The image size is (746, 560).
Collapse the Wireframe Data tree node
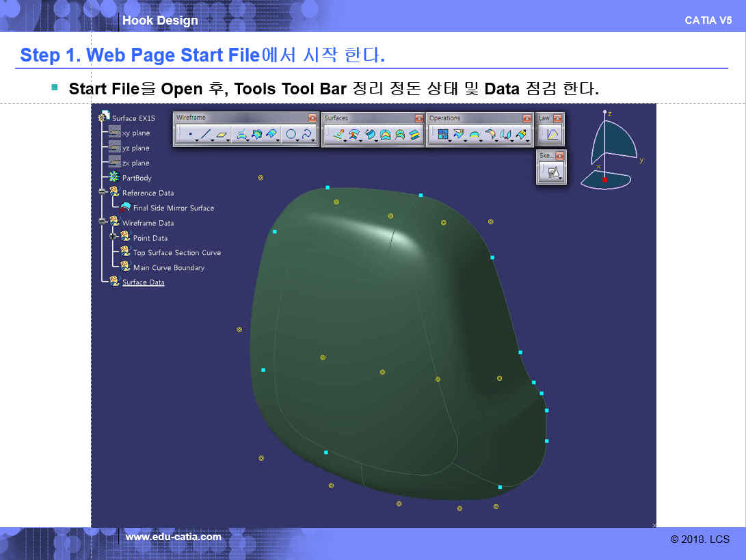click(102, 222)
